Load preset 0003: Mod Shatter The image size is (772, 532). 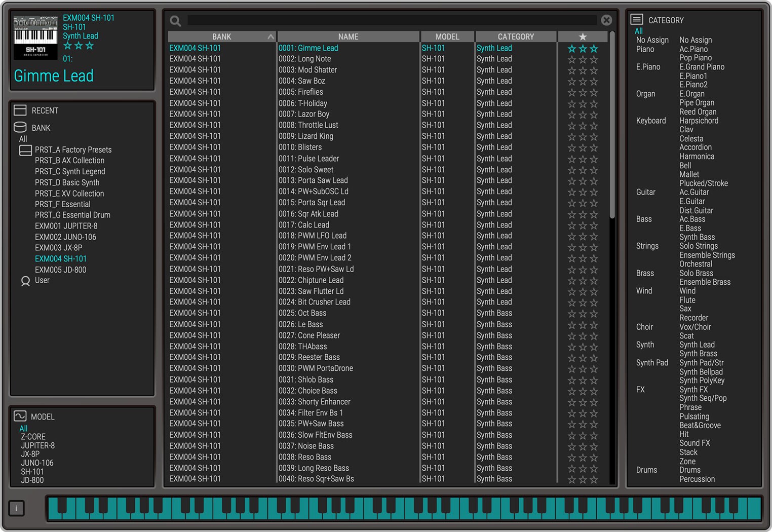[307, 70]
